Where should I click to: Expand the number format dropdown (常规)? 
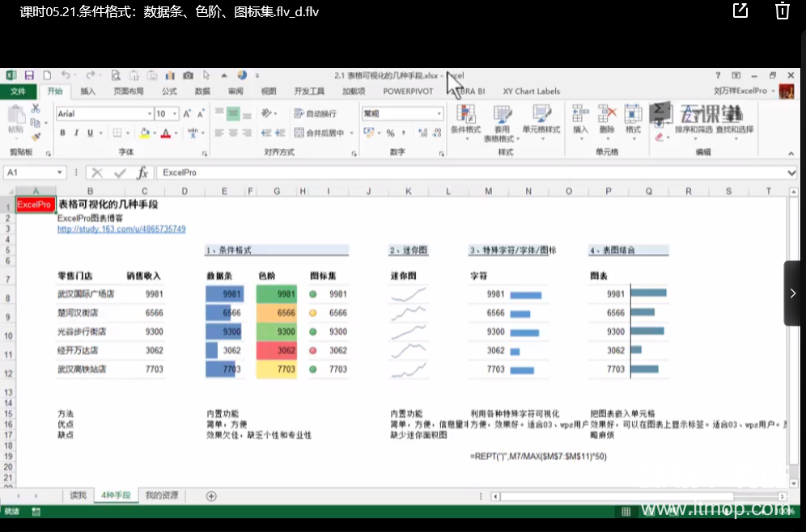(439, 114)
